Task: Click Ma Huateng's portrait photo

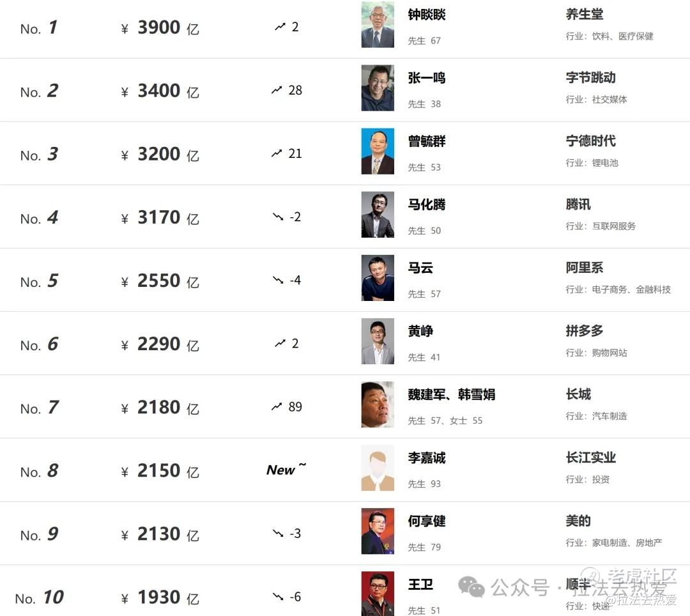Action: (378, 215)
